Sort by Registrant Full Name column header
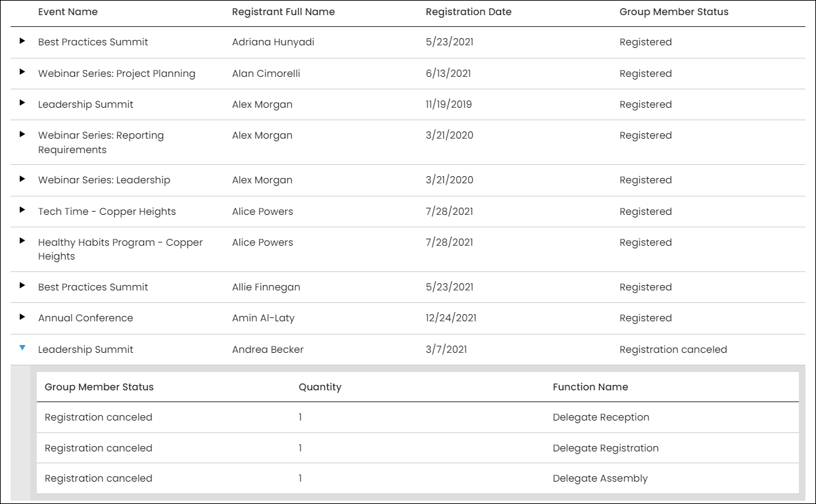816x504 pixels. tap(283, 12)
